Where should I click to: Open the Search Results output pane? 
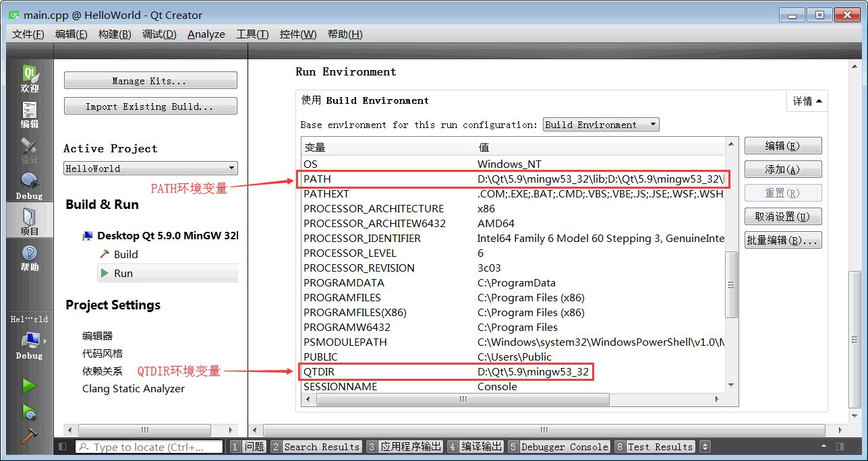[316, 446]
